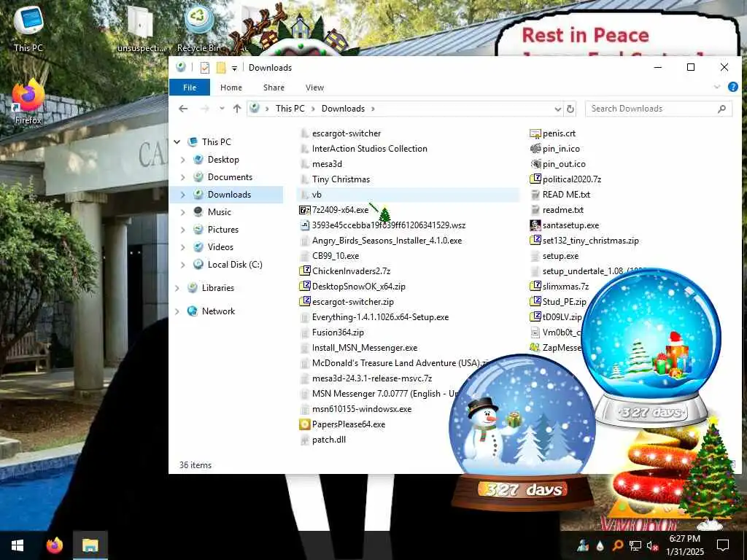Select Videos in the navigation pane

pyautogui.click(x=220, y=247)
